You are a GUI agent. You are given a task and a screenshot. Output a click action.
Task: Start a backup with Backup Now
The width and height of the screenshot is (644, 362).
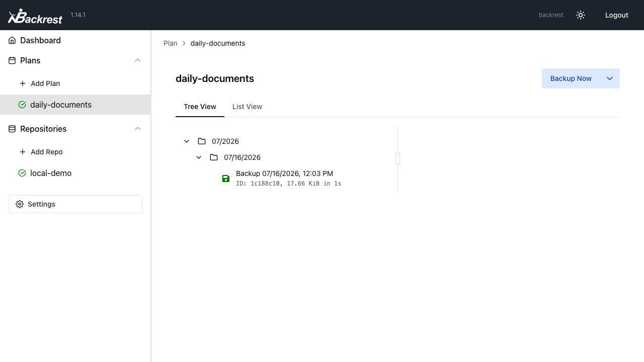point(571,78)
